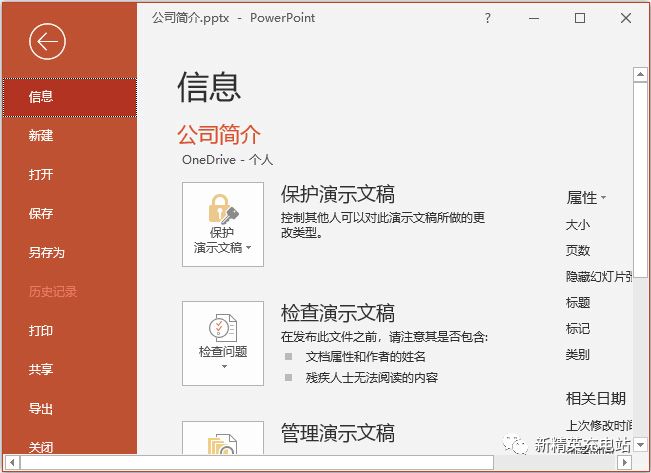Go to the 共享 page
This screenshot has width=651, height=473.
tap(69, 369)
